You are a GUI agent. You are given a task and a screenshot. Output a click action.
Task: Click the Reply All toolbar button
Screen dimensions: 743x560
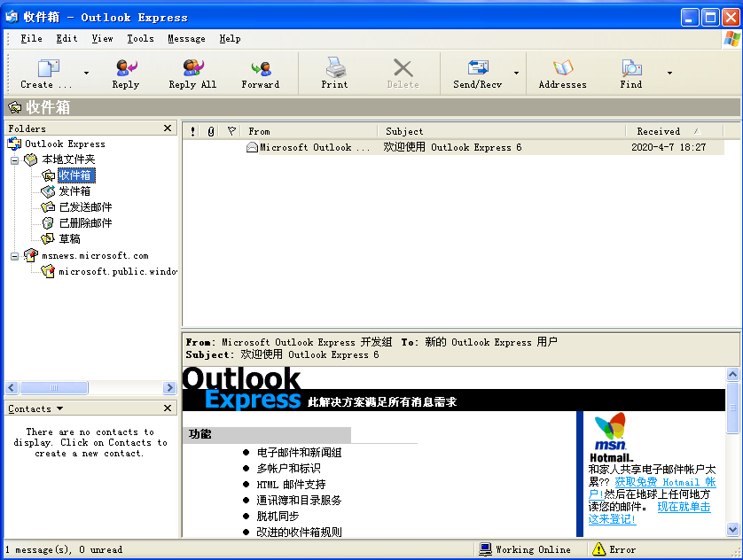[x=193, y=74]
